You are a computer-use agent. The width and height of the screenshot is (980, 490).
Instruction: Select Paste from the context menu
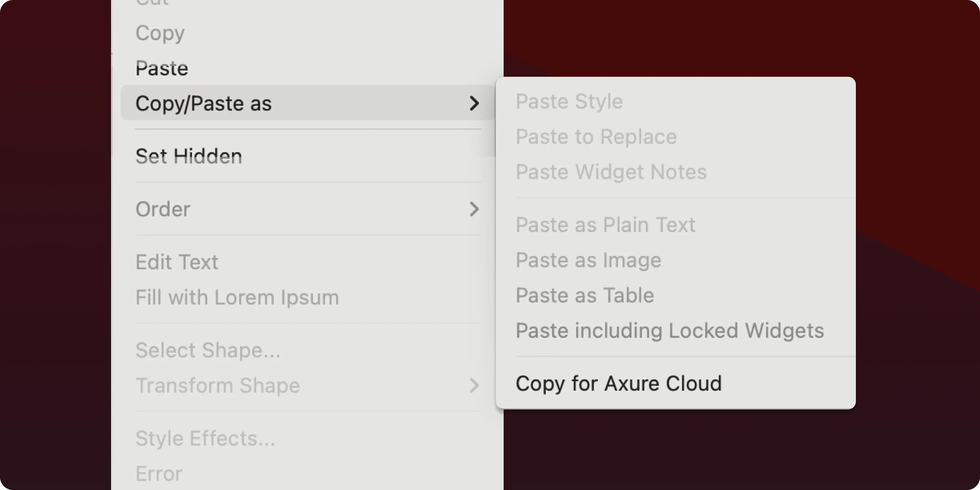161,69
